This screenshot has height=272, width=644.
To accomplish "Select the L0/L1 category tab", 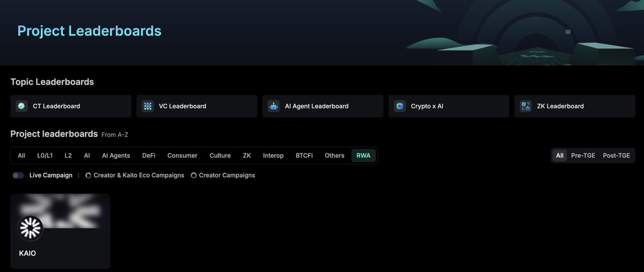I will 45,156.
